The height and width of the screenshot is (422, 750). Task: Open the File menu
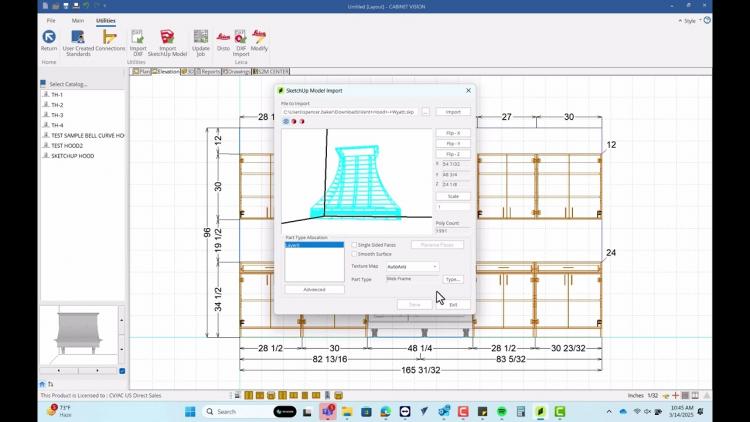pyautogui.click(x=51, y=21)
